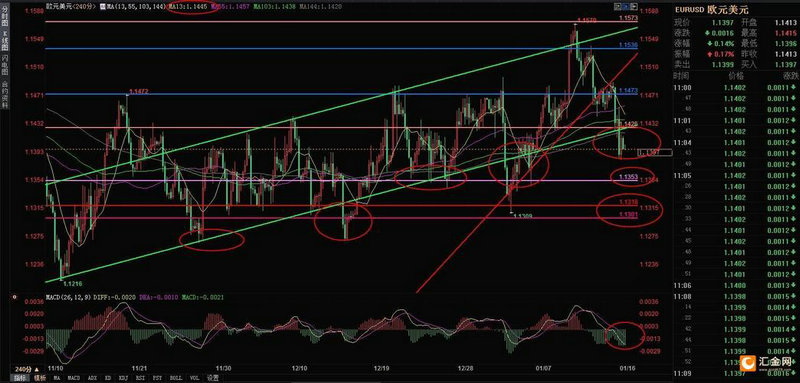
Task: Expand the 240分 timeframe dropdown
Action: [x=27, y=369]
